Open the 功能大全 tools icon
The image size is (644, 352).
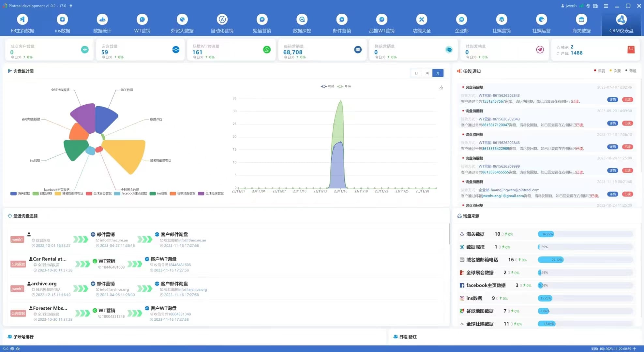click(422, 20)
